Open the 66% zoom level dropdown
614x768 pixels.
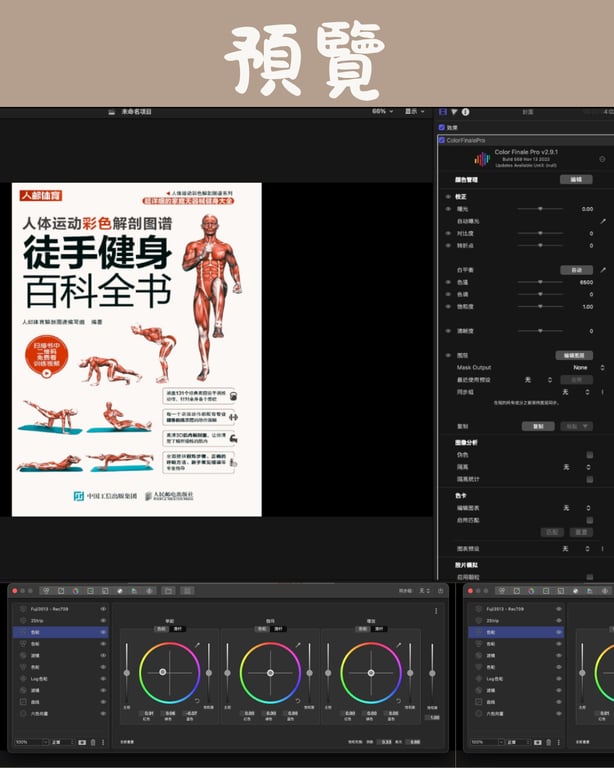click(382, 112)
